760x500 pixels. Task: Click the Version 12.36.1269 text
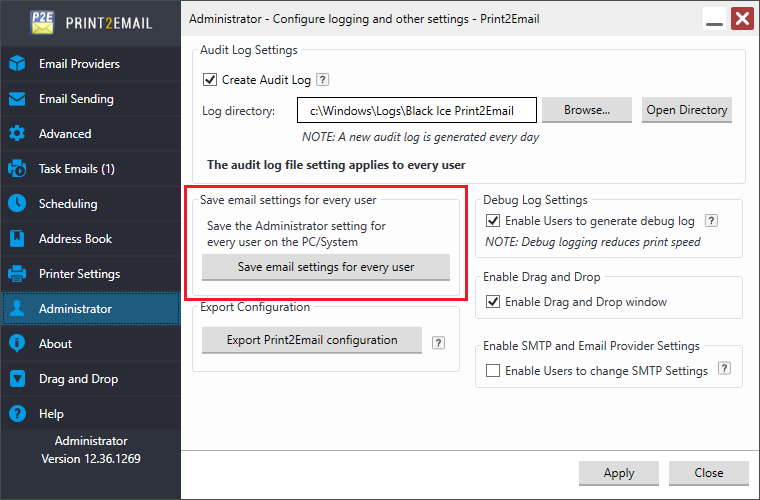[91, 459]
